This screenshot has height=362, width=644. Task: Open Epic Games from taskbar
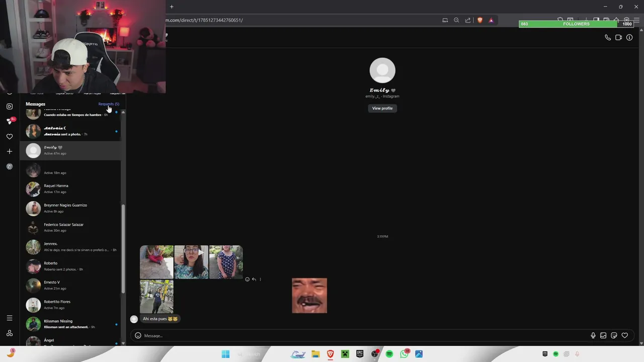pyautogui.click(x=360, y=354)
